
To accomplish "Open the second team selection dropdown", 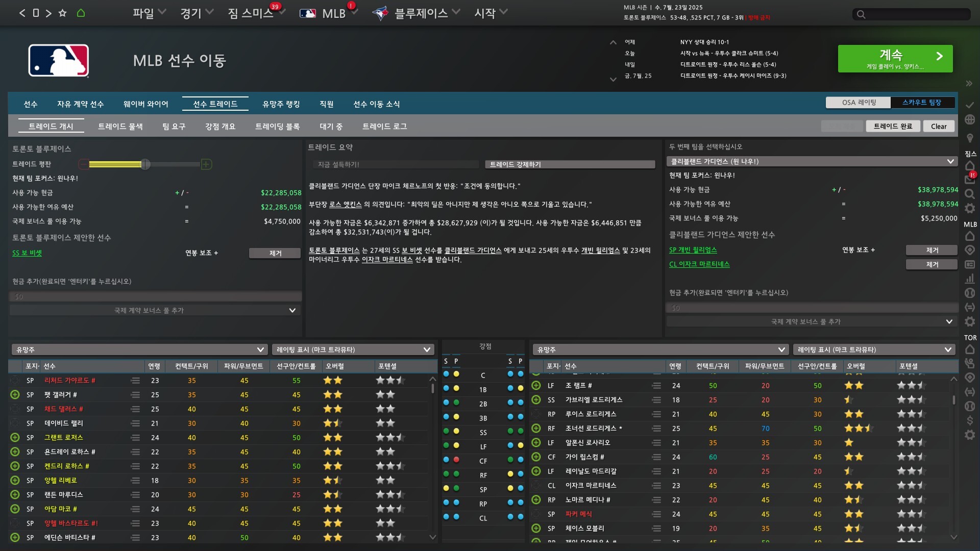I will coord(811,161).
